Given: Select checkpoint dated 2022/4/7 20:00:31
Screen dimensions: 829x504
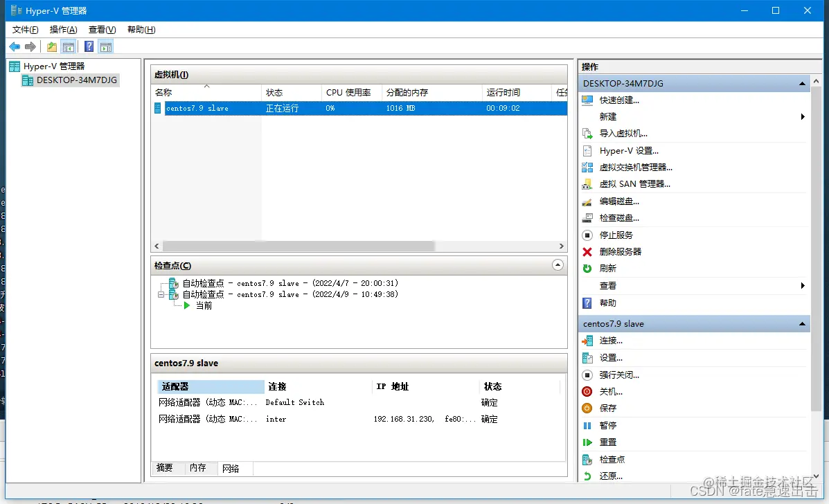Looking at the screenshot, I should tap(290, 283).
